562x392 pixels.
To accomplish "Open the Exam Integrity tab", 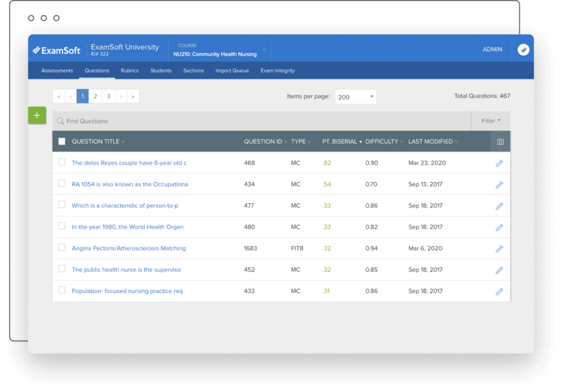I will coord(277,70).
